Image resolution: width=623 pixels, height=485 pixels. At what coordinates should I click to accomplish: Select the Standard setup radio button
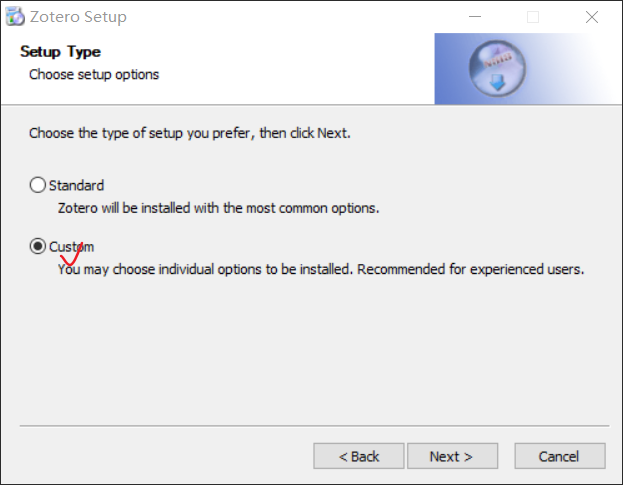click(38, 185)
